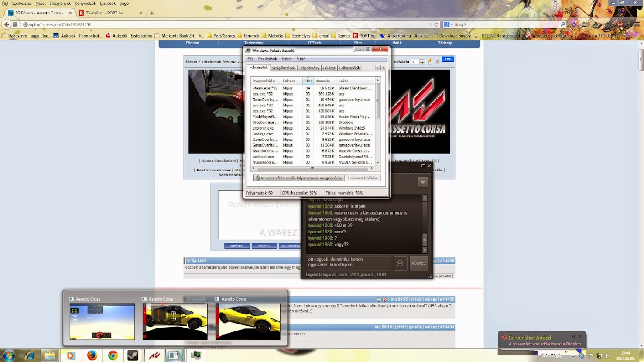
Task: Click the KÜLDÉS send button
Action: pyautogui.click(x=418, y=263)
